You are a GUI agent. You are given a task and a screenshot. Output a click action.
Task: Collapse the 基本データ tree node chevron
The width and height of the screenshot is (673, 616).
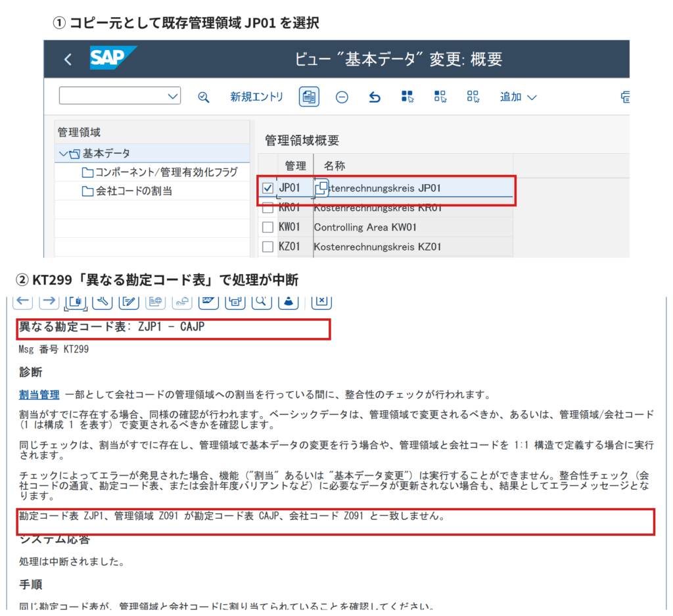[62, 153]
